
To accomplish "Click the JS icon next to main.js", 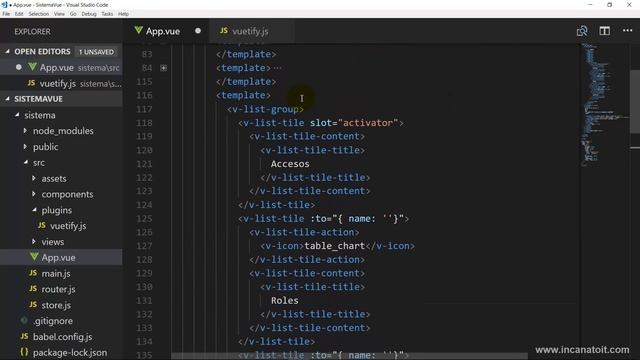I will coord(33,273).
